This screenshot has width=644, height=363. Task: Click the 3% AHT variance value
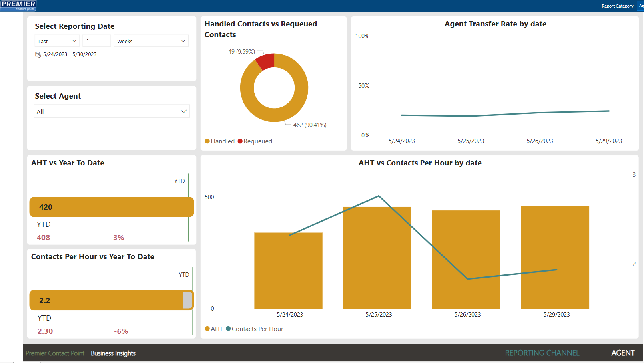[x=118, y=238]
